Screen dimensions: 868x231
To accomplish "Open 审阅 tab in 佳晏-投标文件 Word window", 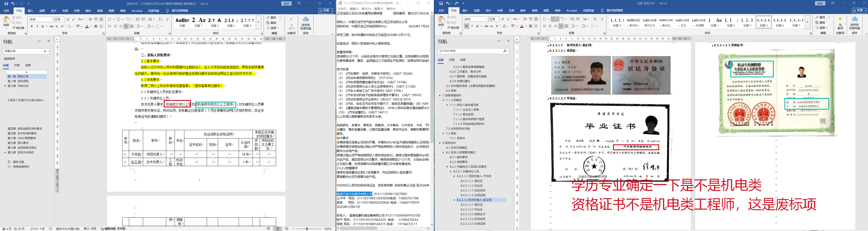I will pyautogui.click(x=534, y=11).
